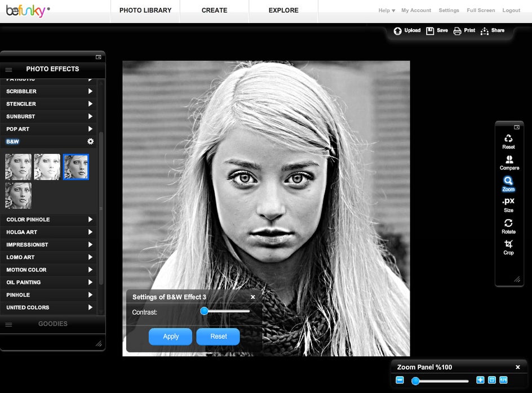Click the Contrast slider handle
The image size is (532, 393).
204,311
